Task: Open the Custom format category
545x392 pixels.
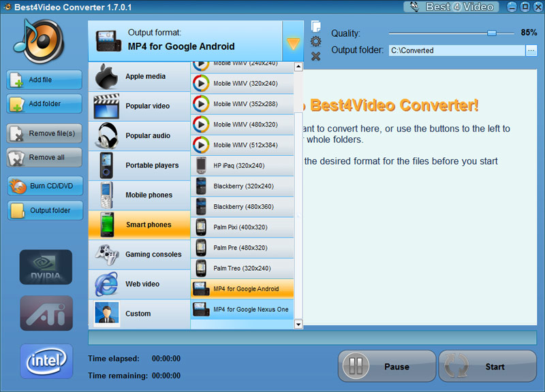Action: pos(140,314)
